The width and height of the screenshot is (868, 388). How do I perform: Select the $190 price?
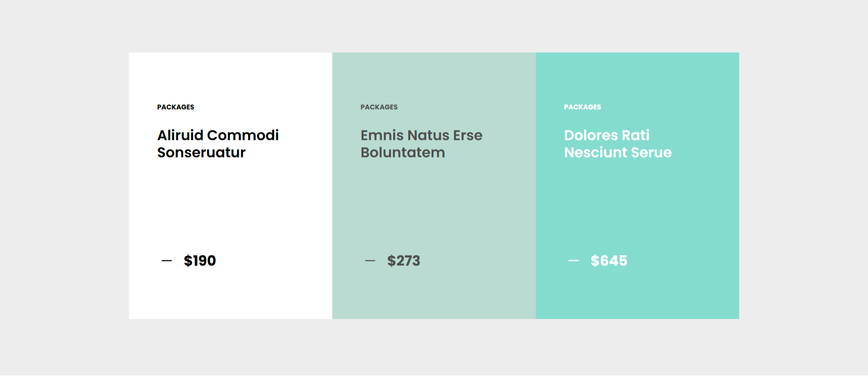pos(200,261)
